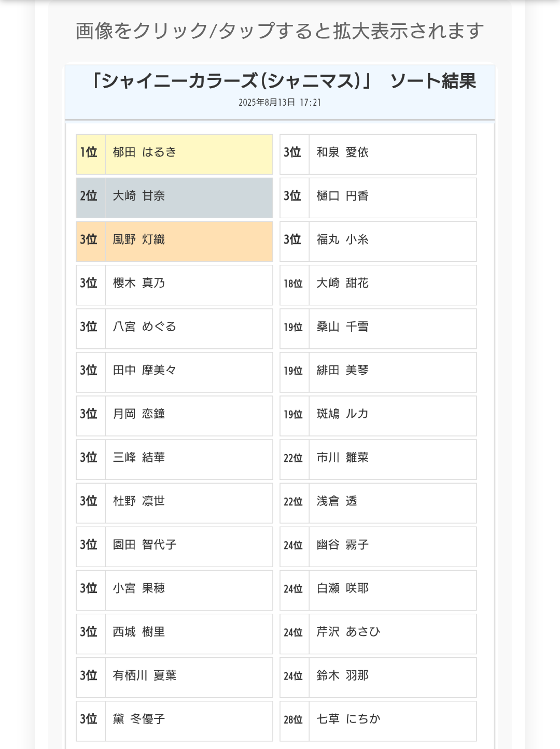Tap 樋口 円香 in the right column
Screen dimensions: 560x749
click(378, 197)
